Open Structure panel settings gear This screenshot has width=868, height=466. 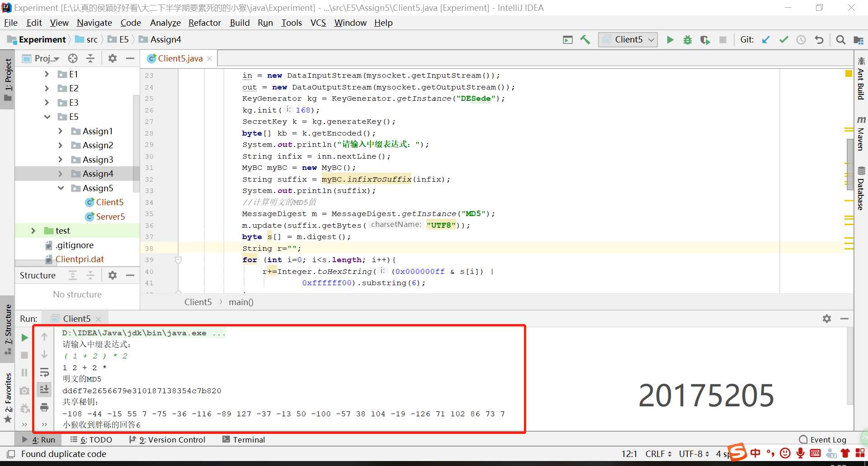[113, 275]
